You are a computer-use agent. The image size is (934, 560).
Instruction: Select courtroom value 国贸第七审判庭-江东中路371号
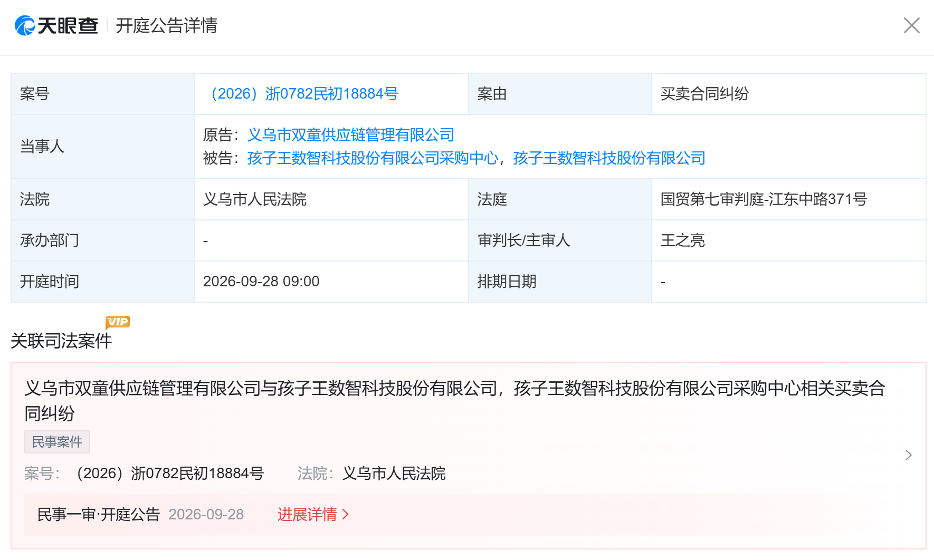coord(764,199)
